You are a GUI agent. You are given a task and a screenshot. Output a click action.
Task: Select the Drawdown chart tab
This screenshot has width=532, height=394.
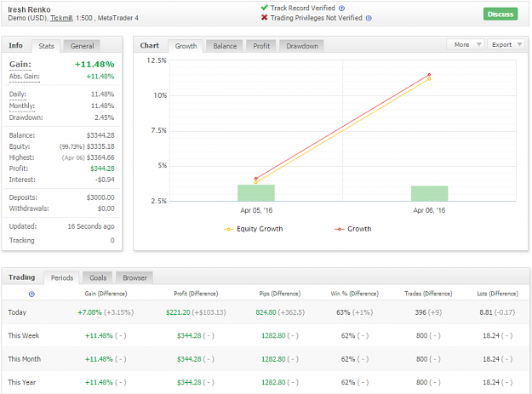[302, 46]
